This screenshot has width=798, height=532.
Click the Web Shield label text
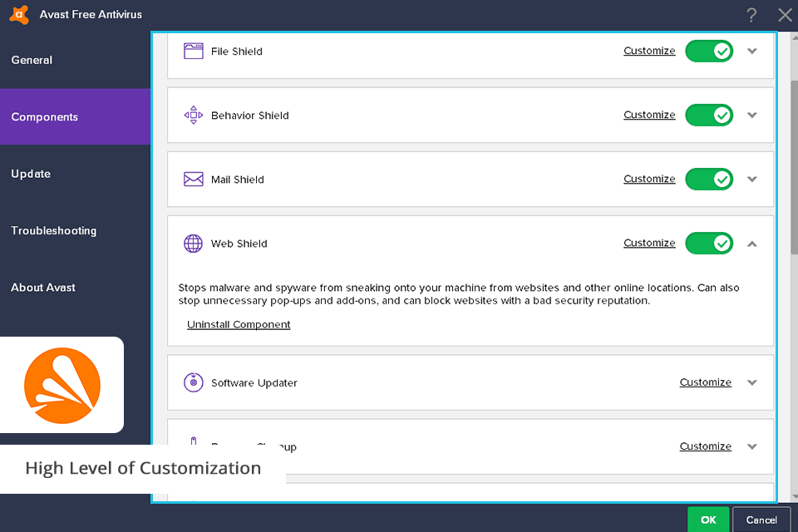pyautogui.click(x=239, y=244)
